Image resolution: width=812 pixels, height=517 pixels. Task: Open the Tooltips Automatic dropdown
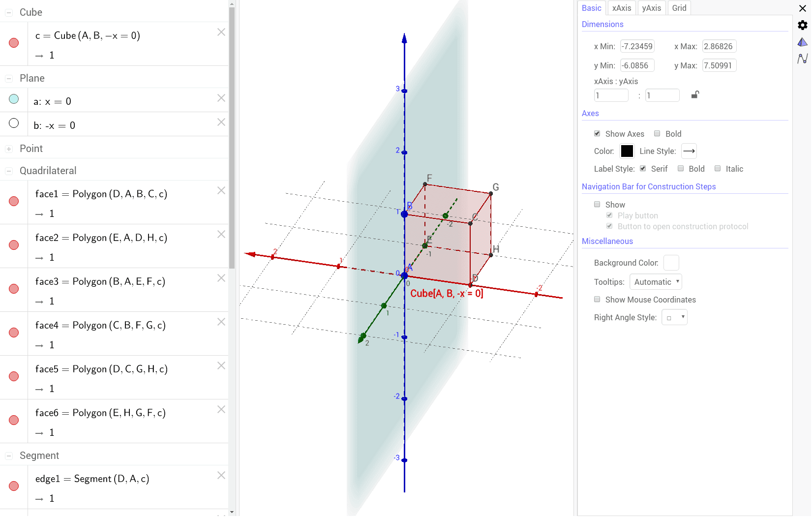point(656,281)
